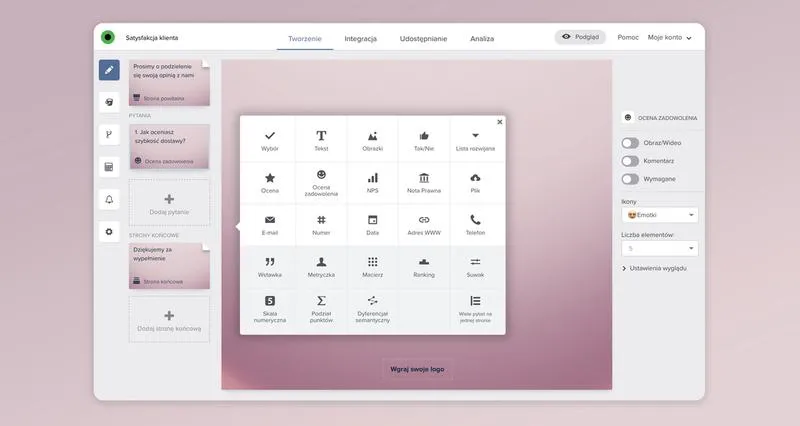Click the green circle app logo
The image size is (800, 426).
[108, 37]
